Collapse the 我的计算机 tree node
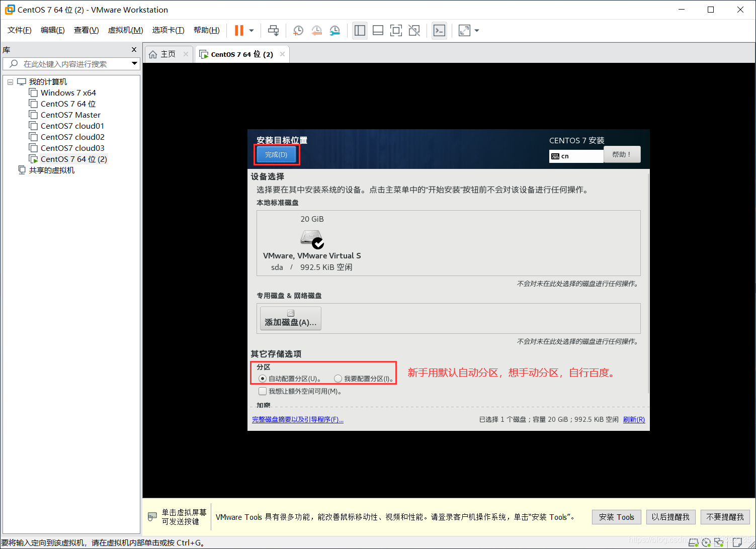 10,82
